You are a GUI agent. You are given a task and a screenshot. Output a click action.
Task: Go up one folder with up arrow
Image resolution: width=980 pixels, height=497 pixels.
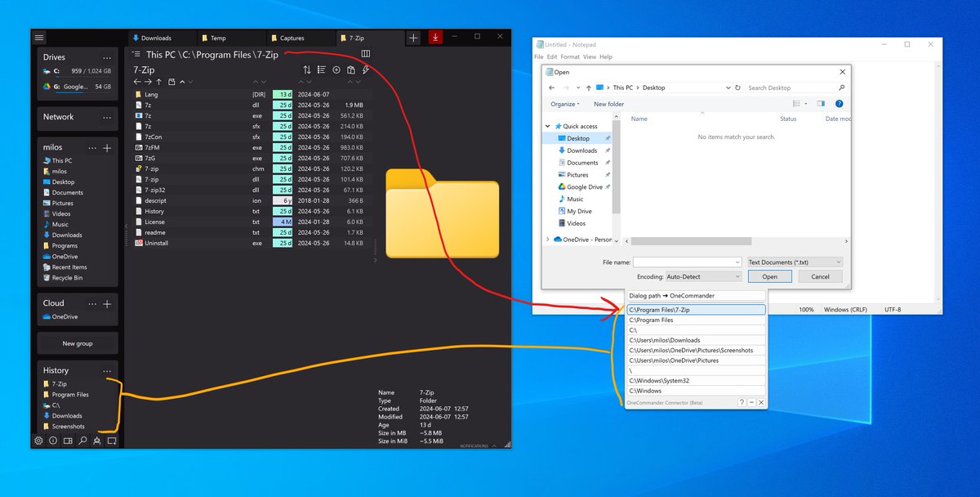point(159,82)
